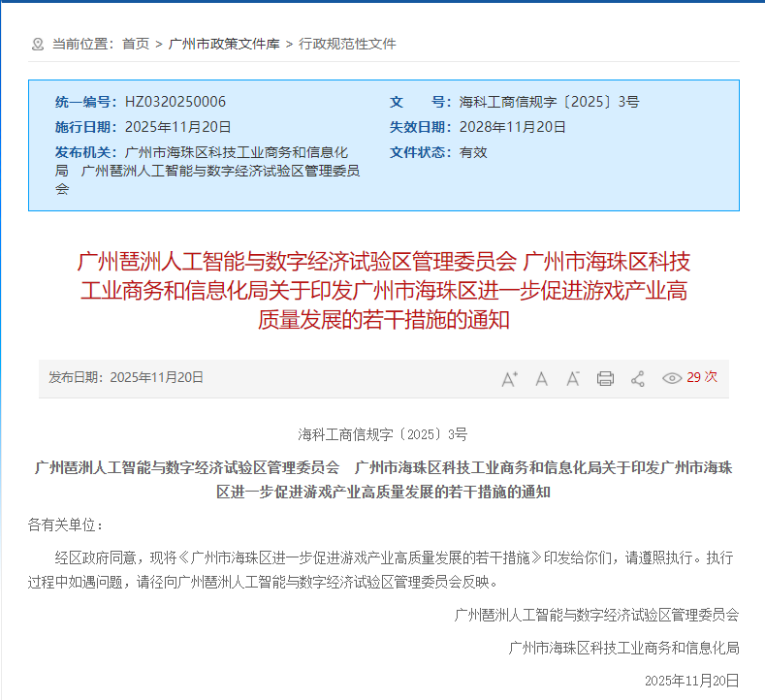
Task: Click the eye view-count icon
Action: pyautogui.click(x=672, y=378)
